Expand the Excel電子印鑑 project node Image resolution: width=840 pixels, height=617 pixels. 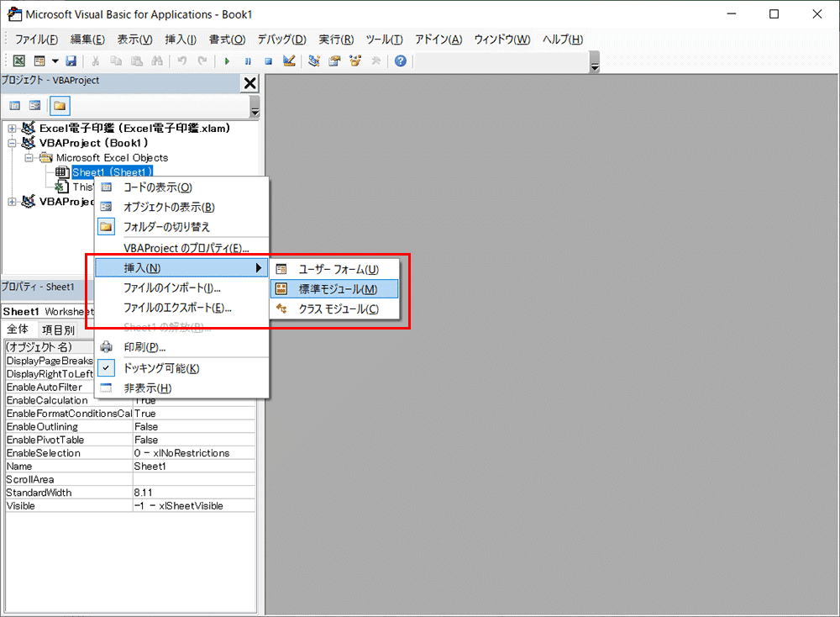[x=12, y=129]
